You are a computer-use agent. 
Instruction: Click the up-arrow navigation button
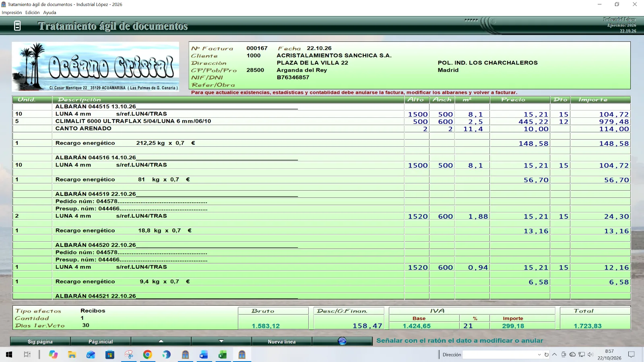click(161, 341)
